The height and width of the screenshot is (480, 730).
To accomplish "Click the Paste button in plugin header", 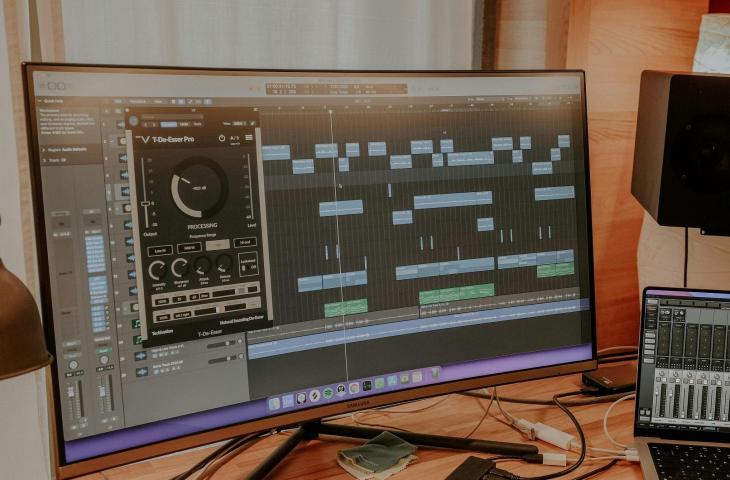I will [x=198, y=124].
